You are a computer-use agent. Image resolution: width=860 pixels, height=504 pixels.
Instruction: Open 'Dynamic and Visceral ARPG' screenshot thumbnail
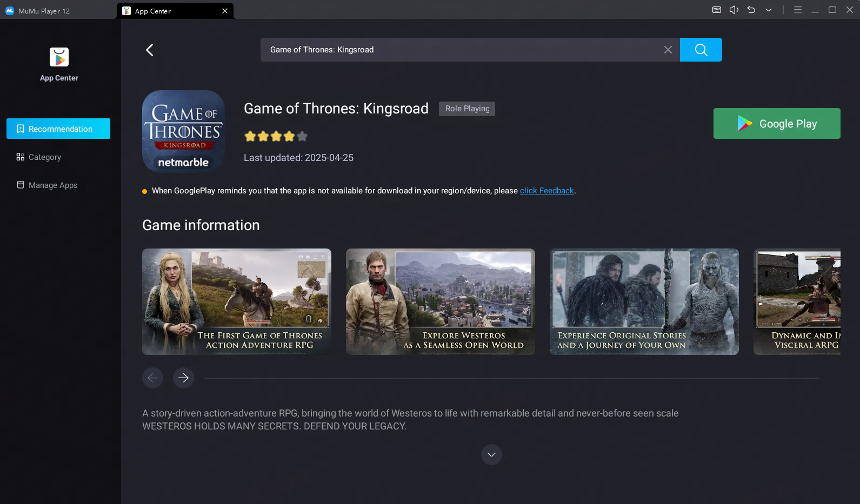point(797,301)
